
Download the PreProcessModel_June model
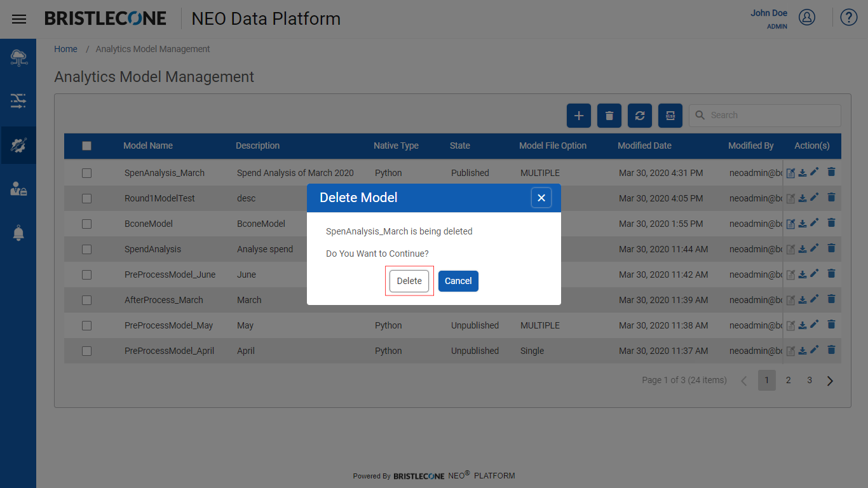[803, 274]
